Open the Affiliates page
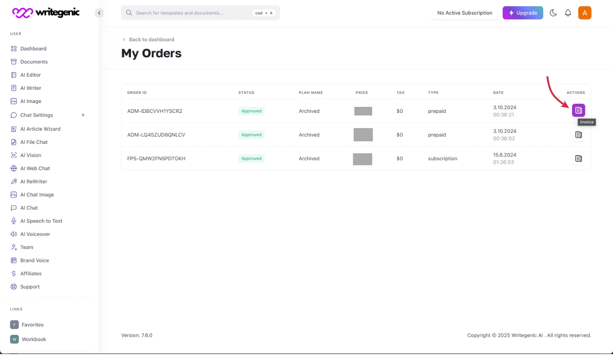The width and height of the screenshot is (613, 364). pyautogui.click(x=31, y=274)
